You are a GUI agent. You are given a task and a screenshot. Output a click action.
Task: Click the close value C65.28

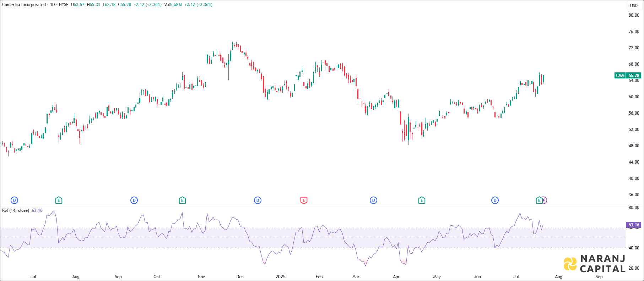125,5
